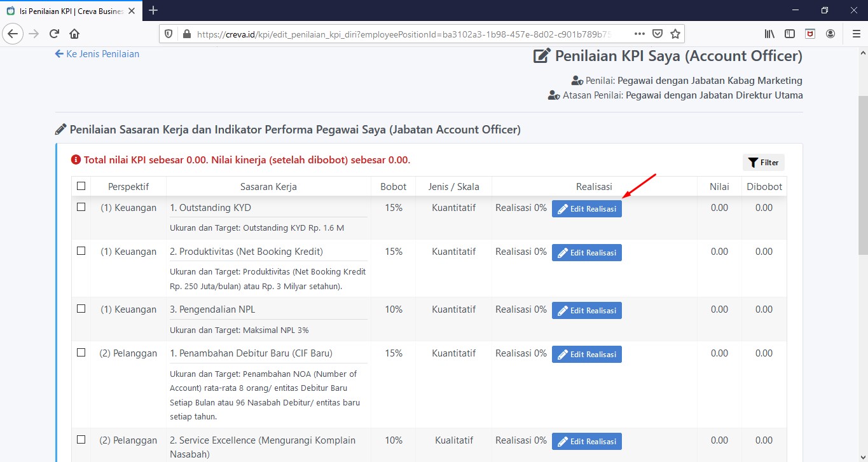Open the Filter button
This screenshot has width=868, height=462.
pos(763,162)
